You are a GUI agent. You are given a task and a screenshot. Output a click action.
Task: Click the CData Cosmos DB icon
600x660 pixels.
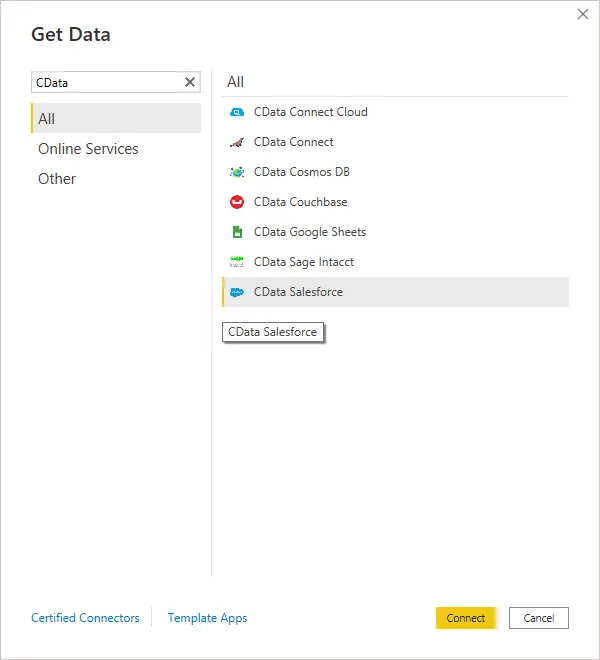[237, 172]
